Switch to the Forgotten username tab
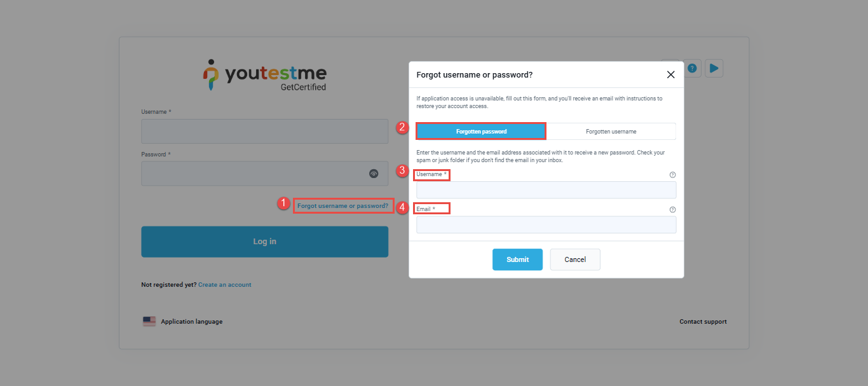The width and height of the screenshot is (868, 386). point(611,132)
